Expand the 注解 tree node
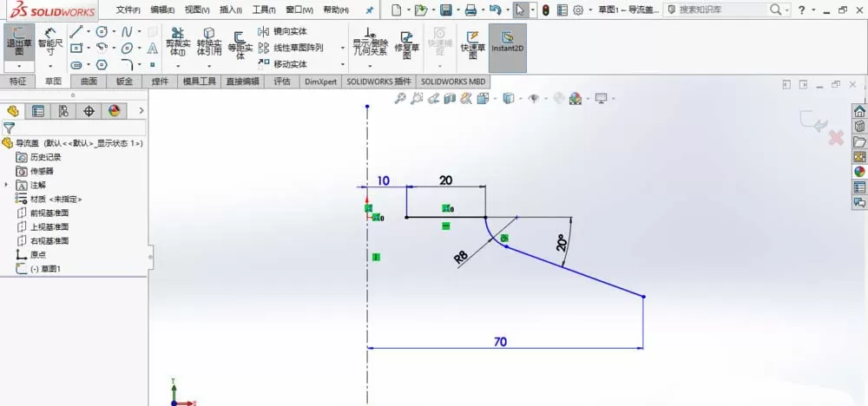Screen dimensions: 868x406 pyautogui.click(x=7, y=185)
